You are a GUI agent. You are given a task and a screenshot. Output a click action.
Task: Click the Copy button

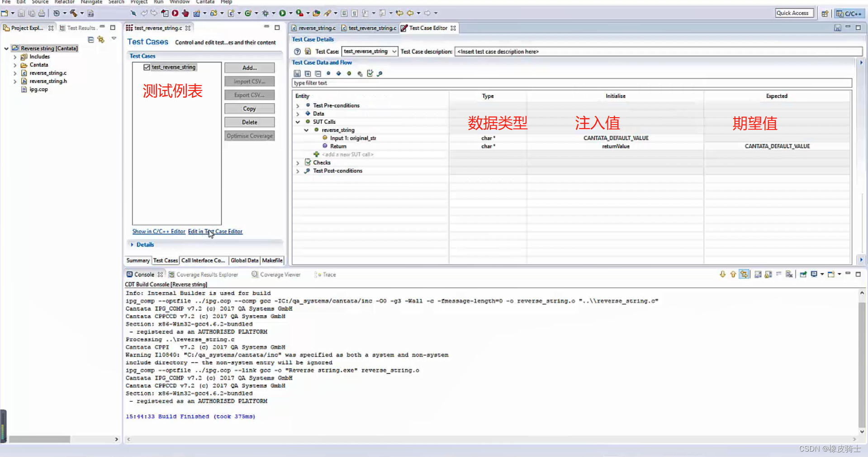click(249, 109)
